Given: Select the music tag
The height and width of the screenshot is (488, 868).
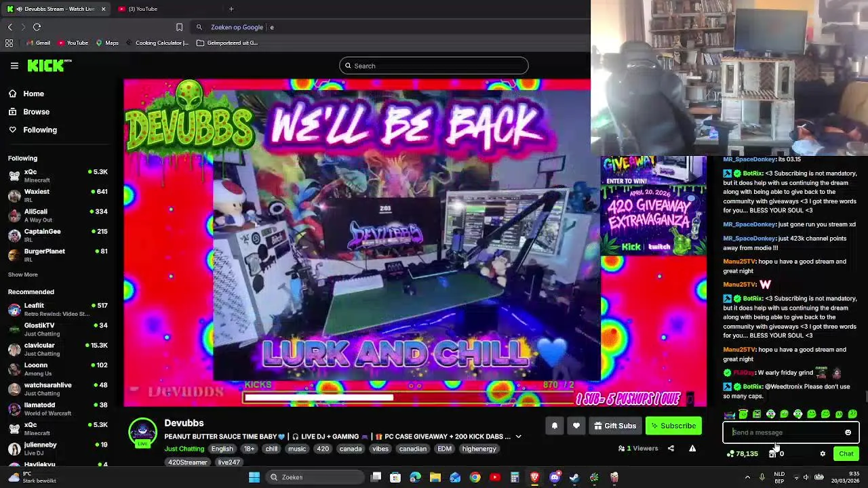Looking at the screenshot, I should coord(297,449).
